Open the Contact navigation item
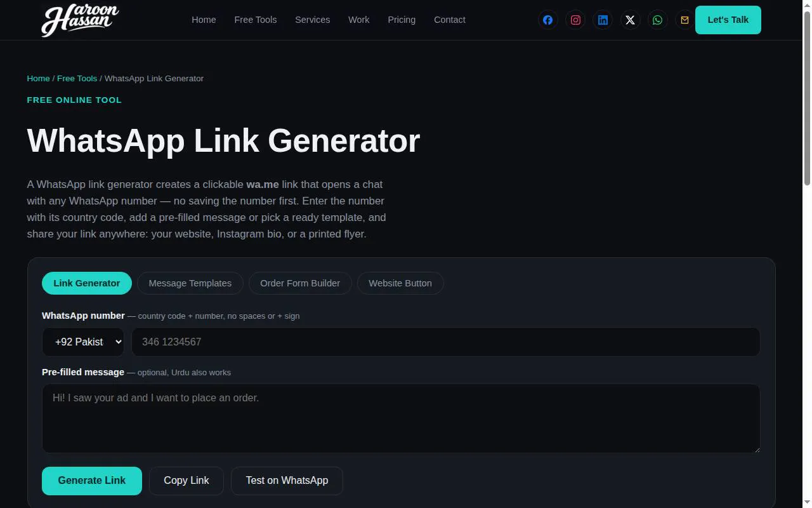 (x=450, y=20)
